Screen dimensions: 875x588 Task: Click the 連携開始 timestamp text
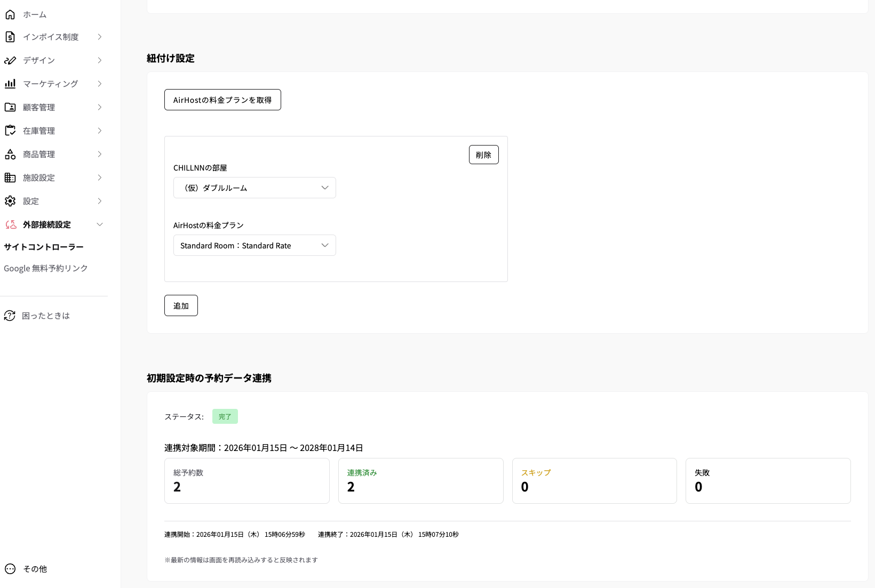(235, 534)
